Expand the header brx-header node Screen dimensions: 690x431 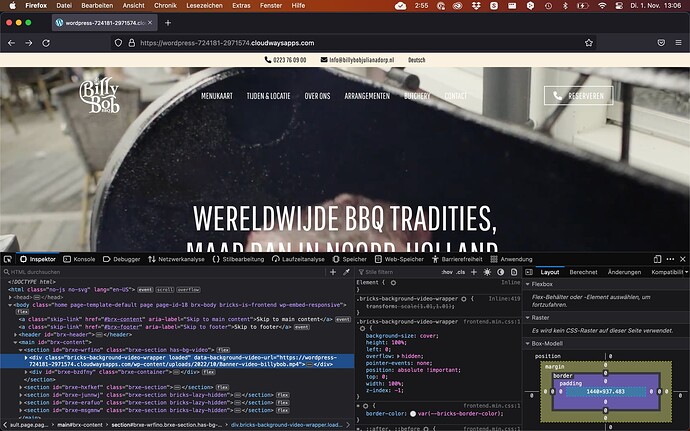(x=15, y=335)
